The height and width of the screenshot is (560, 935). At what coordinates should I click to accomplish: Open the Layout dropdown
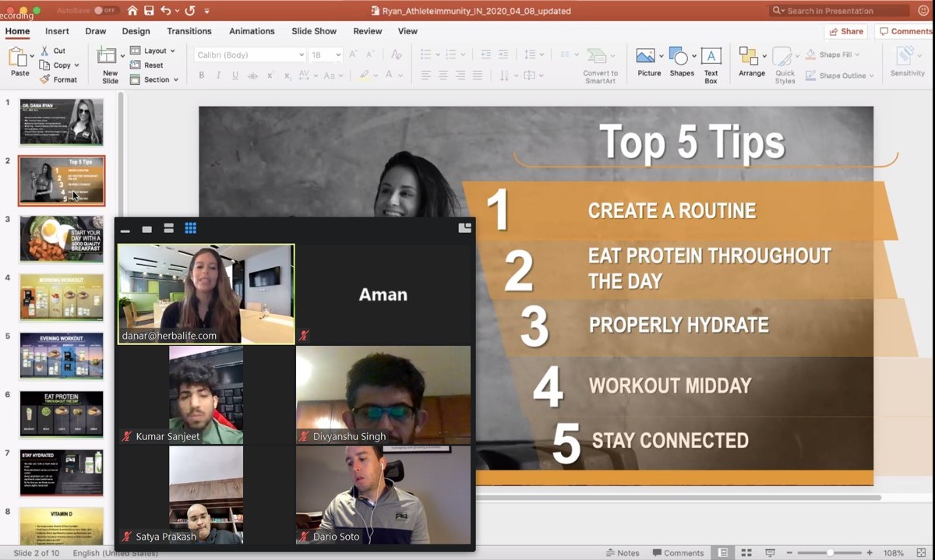coord(152,51)
